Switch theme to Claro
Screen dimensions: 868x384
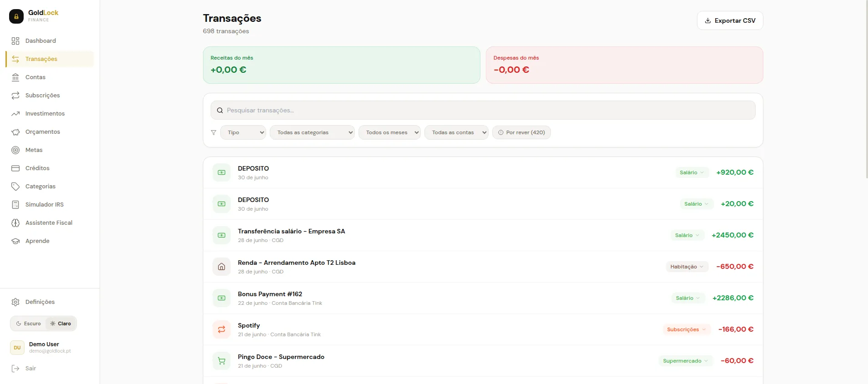(x=61, y=323)
